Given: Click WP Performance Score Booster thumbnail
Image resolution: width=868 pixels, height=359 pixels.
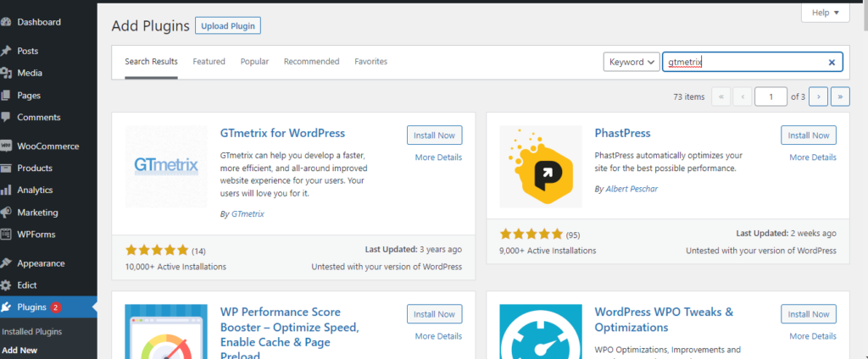Looking at the screenshot, I should [x=167, y=331].
